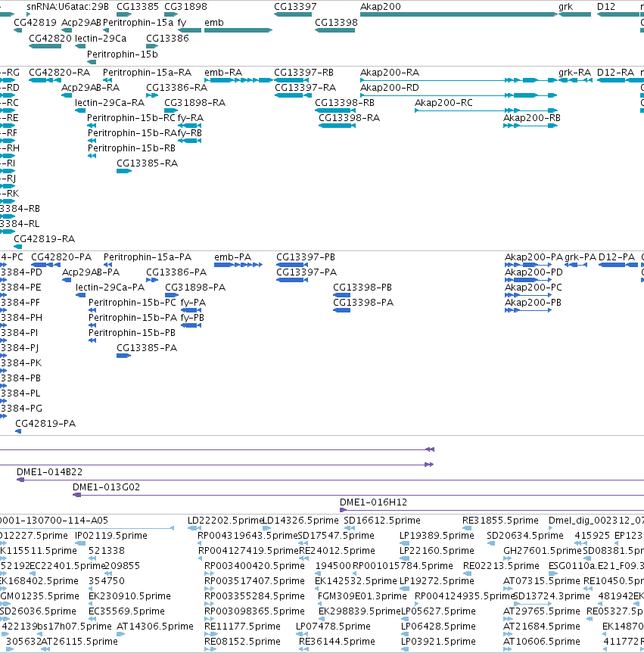
Task: Click the Akap200-RA transcript label
Action: (390, 73)
